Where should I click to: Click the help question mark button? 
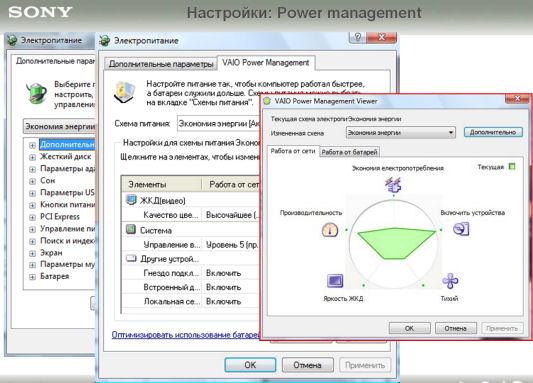click(x=357, y=37)
